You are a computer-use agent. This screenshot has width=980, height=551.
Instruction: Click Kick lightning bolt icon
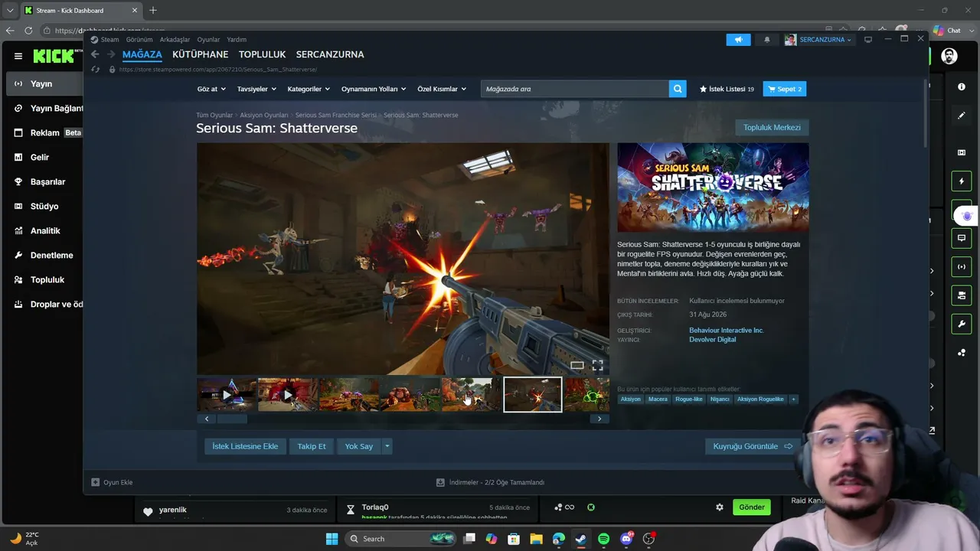pos(962,181)
